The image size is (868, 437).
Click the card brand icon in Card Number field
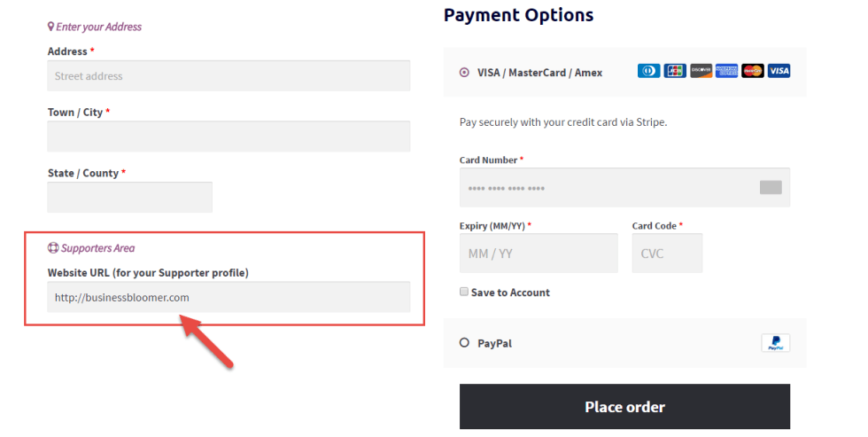[771, 187]
